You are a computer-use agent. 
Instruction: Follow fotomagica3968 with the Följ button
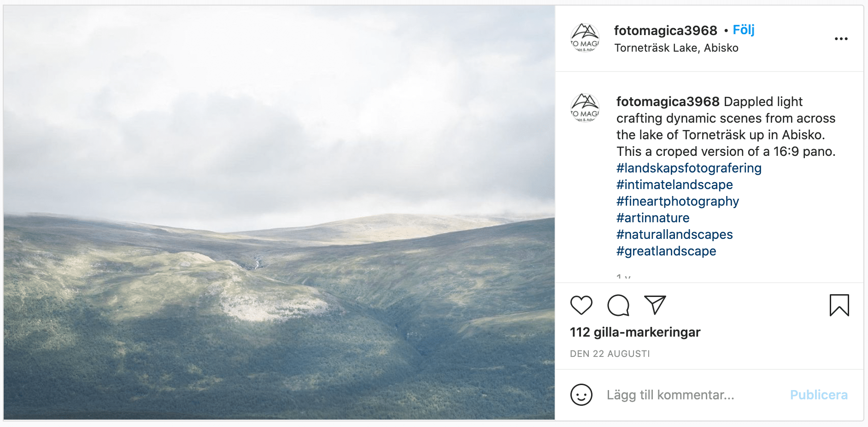point(744,30)
